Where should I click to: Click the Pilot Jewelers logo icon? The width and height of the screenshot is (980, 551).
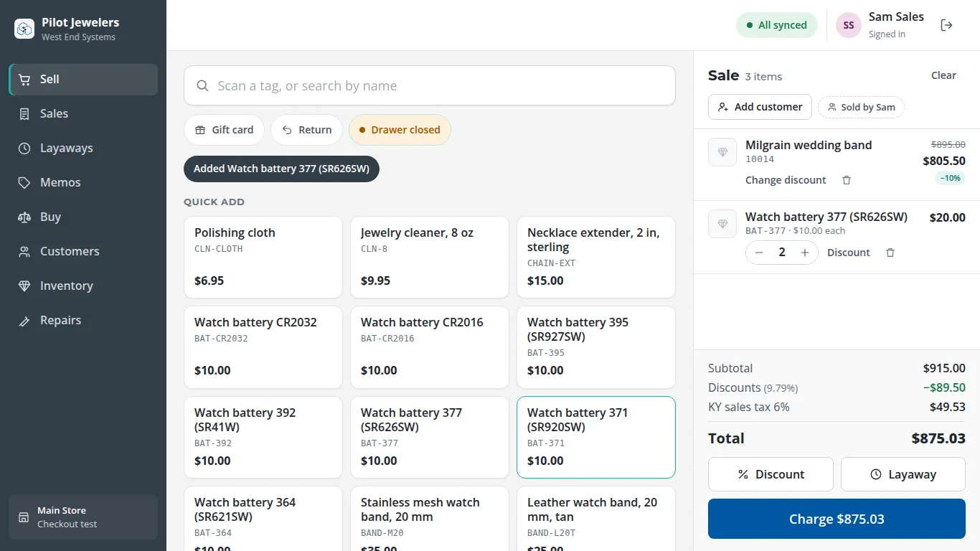tap(24, 29)
